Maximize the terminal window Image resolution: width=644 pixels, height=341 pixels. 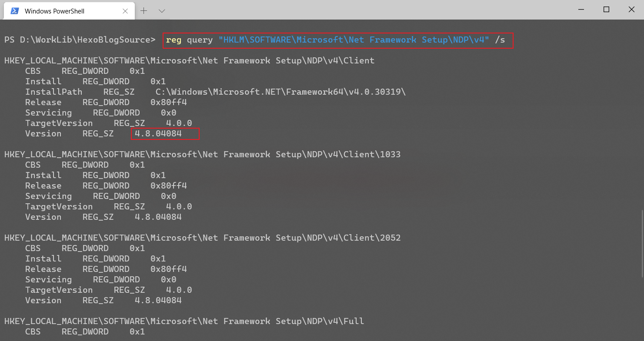pos(606,9)
